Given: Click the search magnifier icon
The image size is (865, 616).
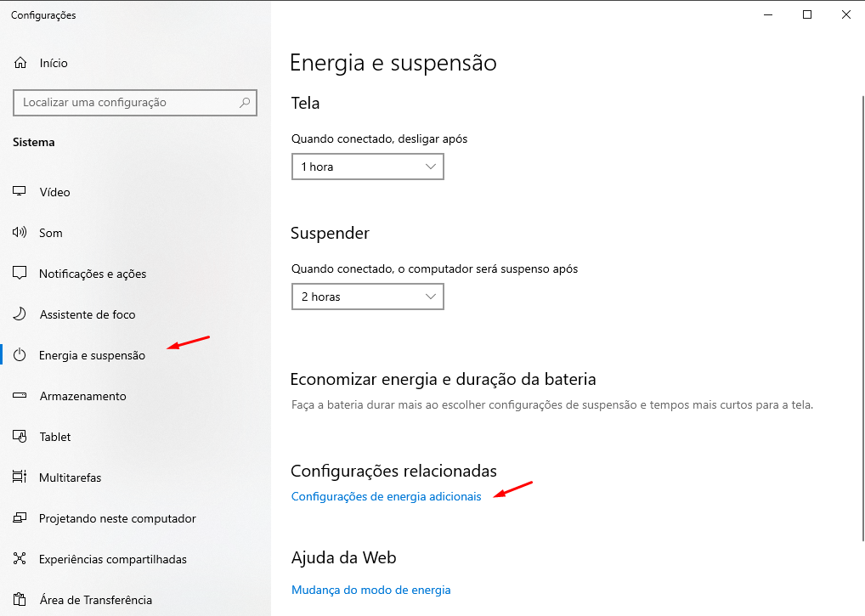Looking at the screenshot, I should coord(245,103).
